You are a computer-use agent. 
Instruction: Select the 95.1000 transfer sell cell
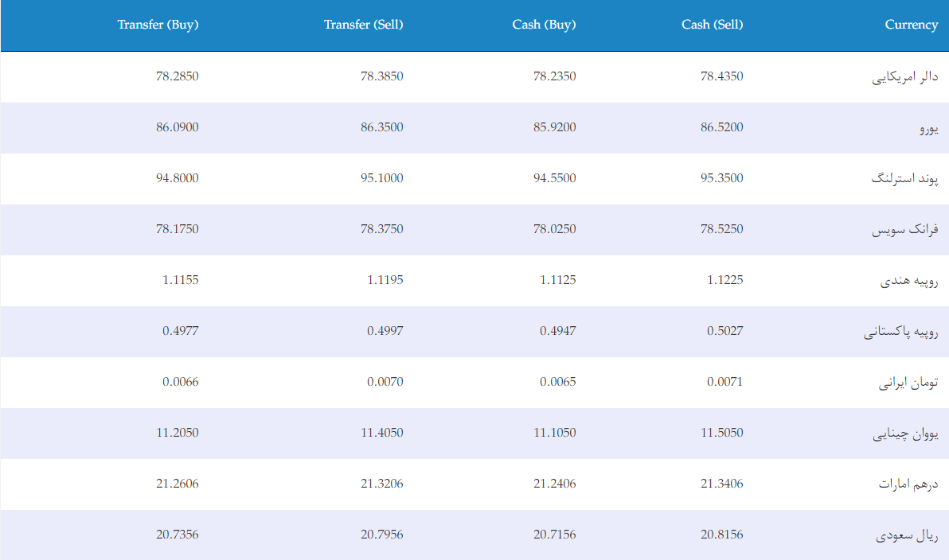point(382,178)
